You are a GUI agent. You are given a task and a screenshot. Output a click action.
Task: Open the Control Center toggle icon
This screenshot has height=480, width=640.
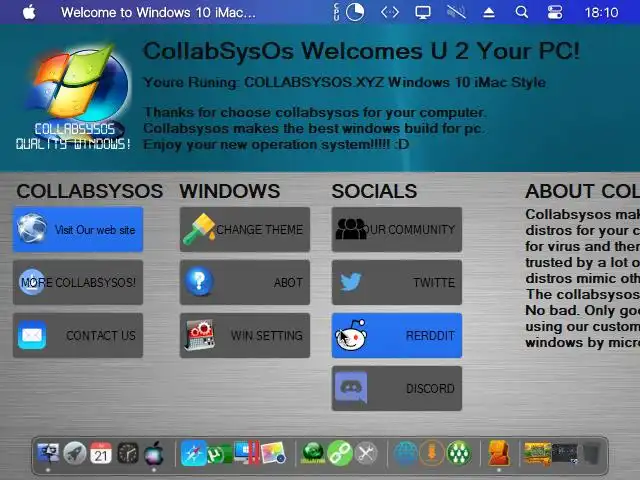pos(555,12)
